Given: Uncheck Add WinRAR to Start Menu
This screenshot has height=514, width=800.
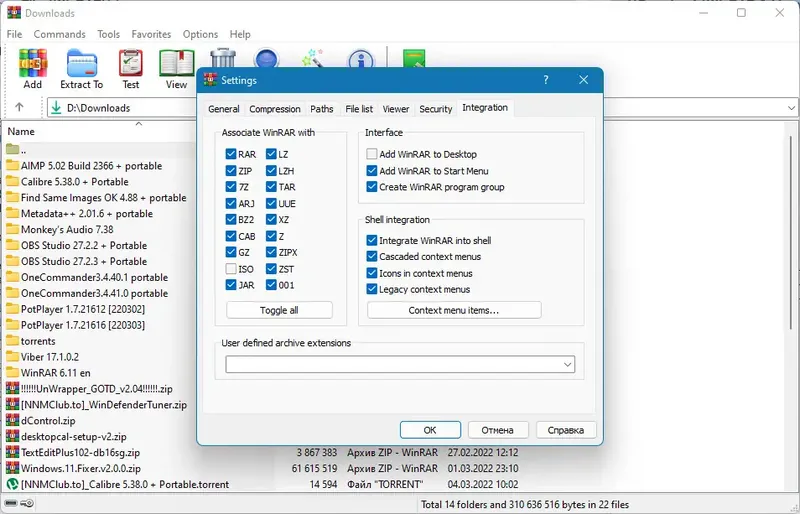Looking at the screenshot, I should point(371,170).
